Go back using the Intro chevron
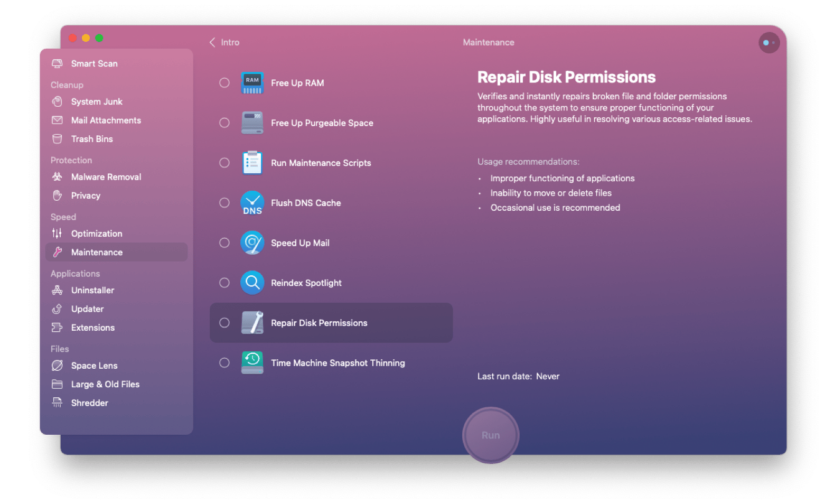 coord(212,42)
